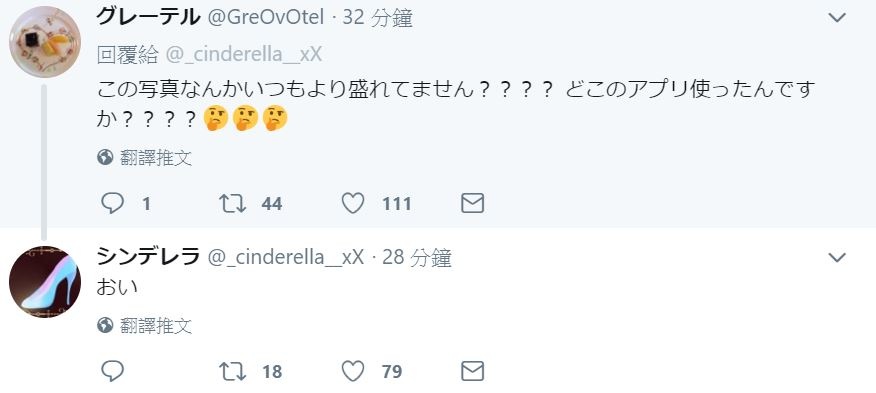Open the 28 分鐘 timestamp
The image size is (876, 393).
tap(417, 258)
